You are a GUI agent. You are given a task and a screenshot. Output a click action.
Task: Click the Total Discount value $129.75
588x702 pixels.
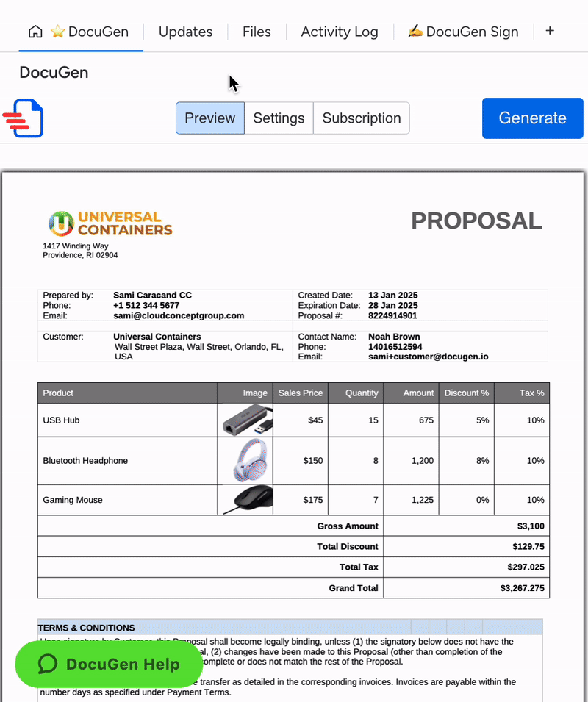[x=528, y=547]
